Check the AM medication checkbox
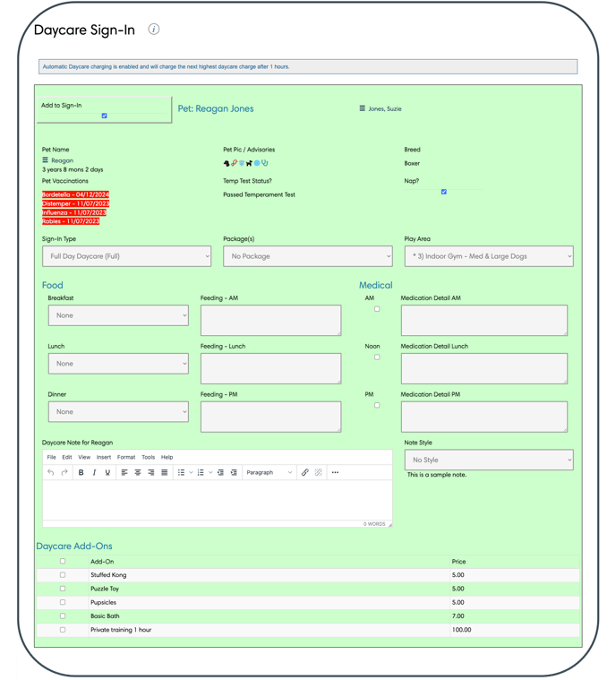Image resolution: width=616 pixels, height=680 pixels. point(377,309)
